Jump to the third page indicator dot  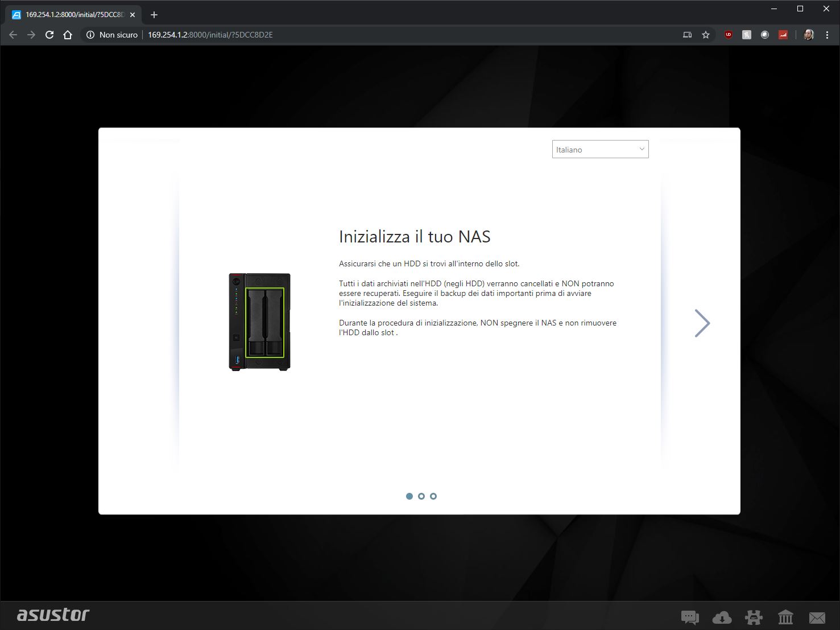tap(433, 496)
